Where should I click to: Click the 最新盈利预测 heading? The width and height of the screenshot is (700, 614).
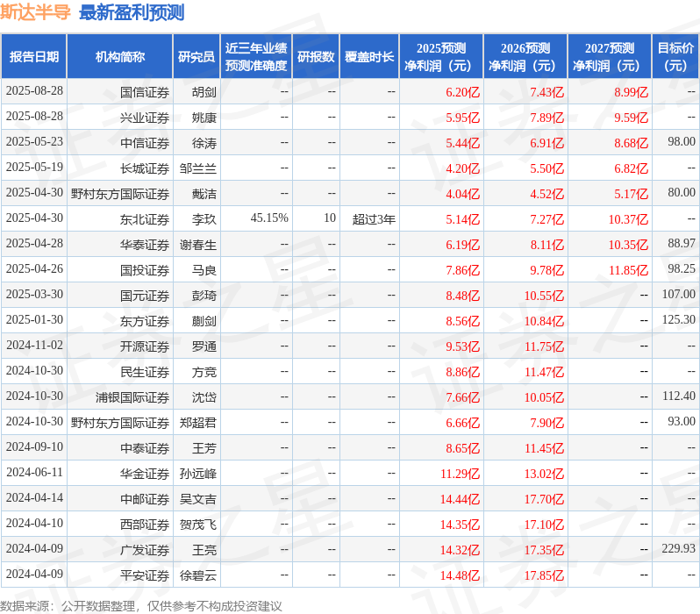[132, 12]
